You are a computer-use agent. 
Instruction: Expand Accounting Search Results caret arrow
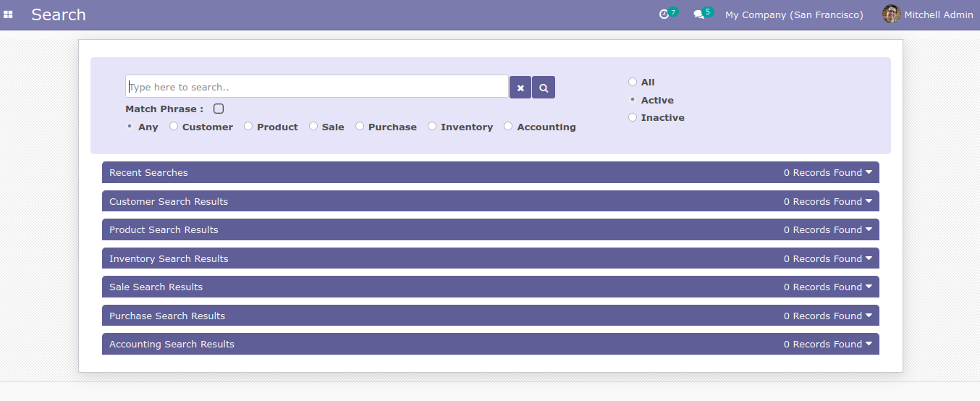[x=869, y=344]
